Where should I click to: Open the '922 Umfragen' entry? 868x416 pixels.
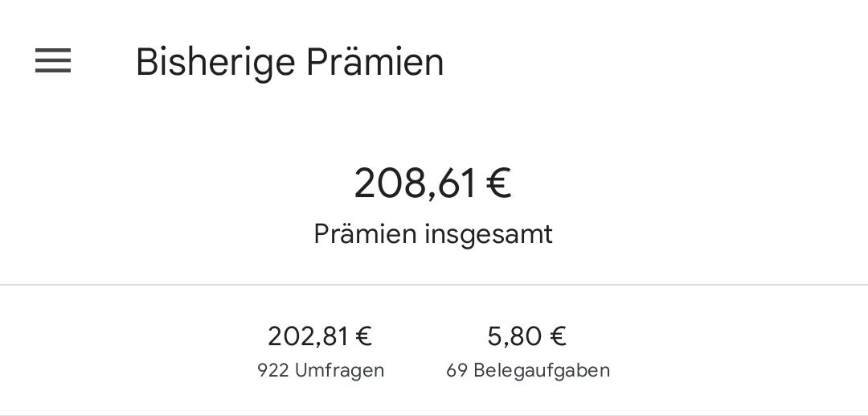coord(321,370)
